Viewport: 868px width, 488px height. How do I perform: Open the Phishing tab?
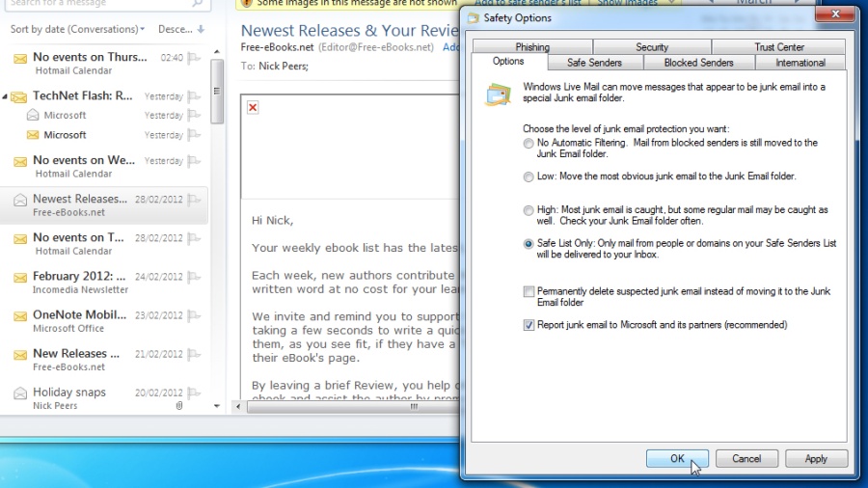(532, 46)
